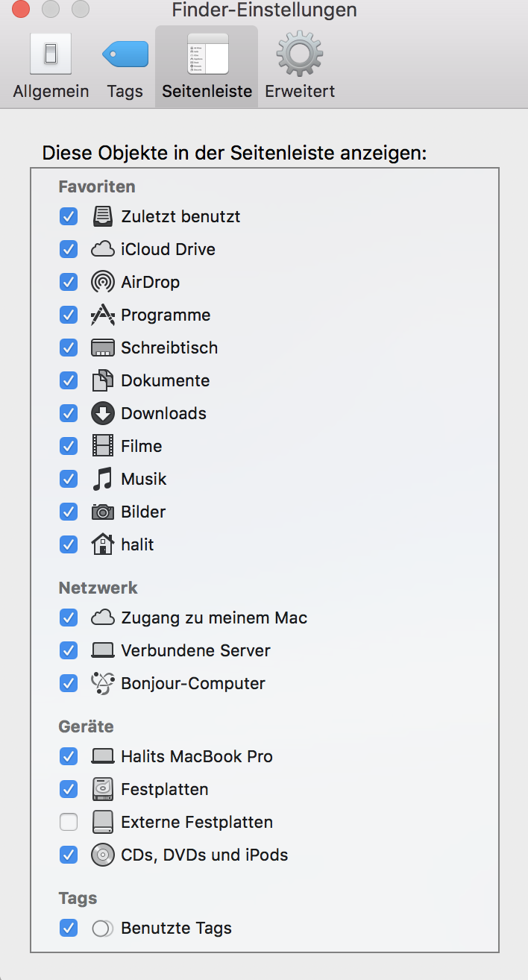Click the CDs, DVDs und iPods disc icon

(103, 855)
